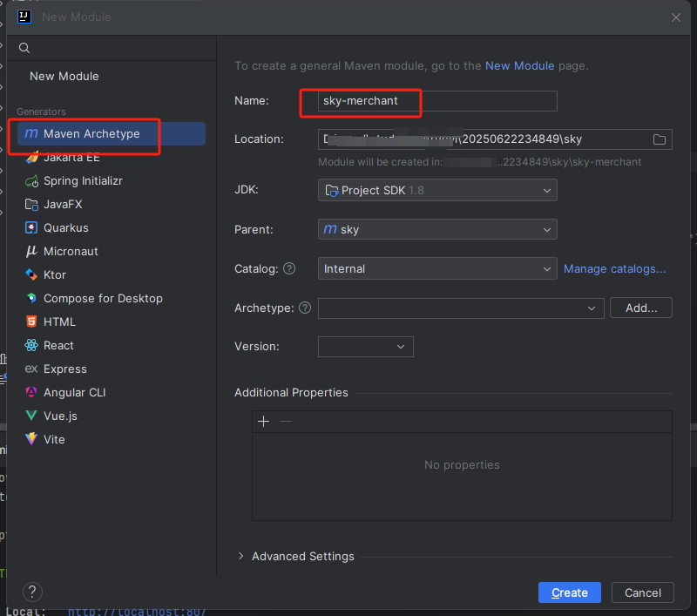Select the Maven Archetype generator
This screenshot has height=616, width=697.
[112, 134]
